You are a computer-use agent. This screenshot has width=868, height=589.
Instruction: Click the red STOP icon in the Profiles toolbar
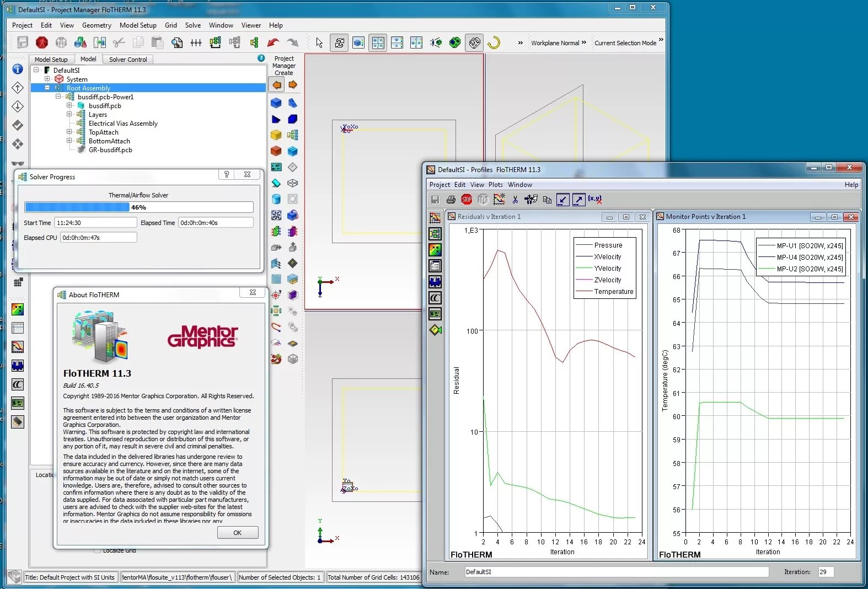467,200
